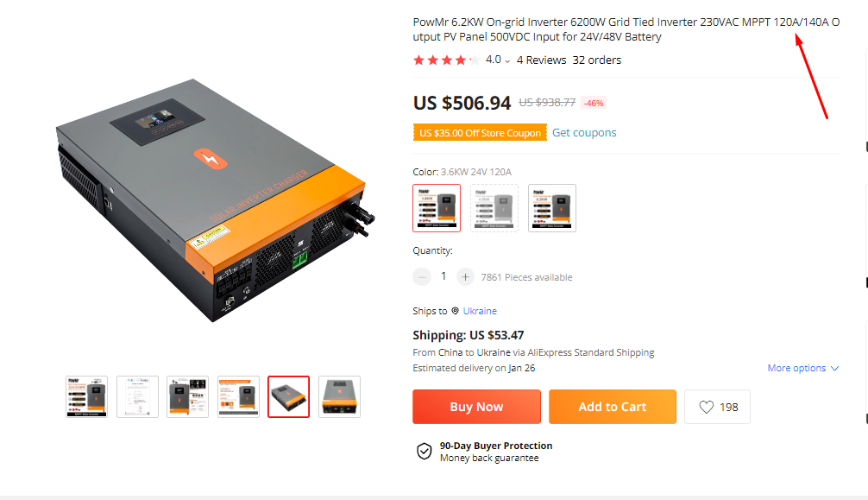
Task: Click the location pin icon beside Ukraine
Action: pyautogui.click(x=455, y=311)
